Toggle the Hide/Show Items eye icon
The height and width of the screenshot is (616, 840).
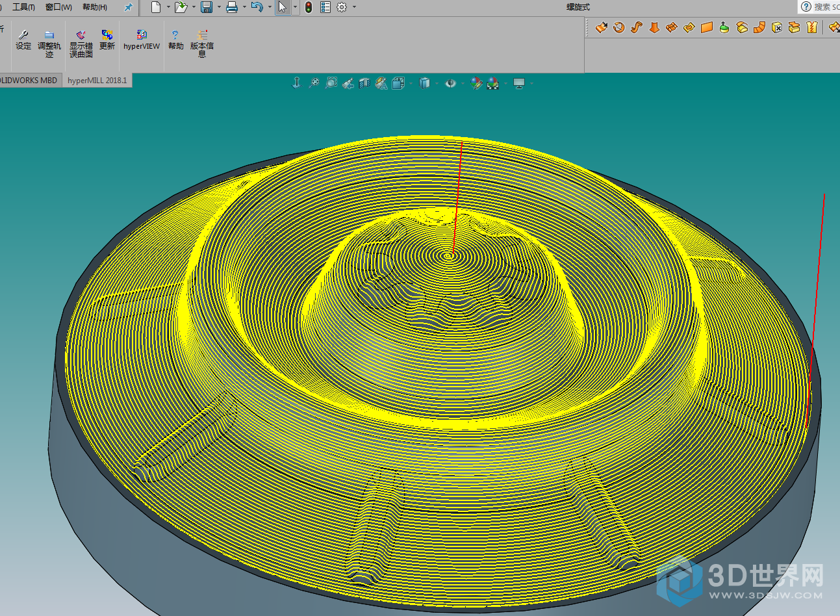pyautogui.click(x=450, y=83)
